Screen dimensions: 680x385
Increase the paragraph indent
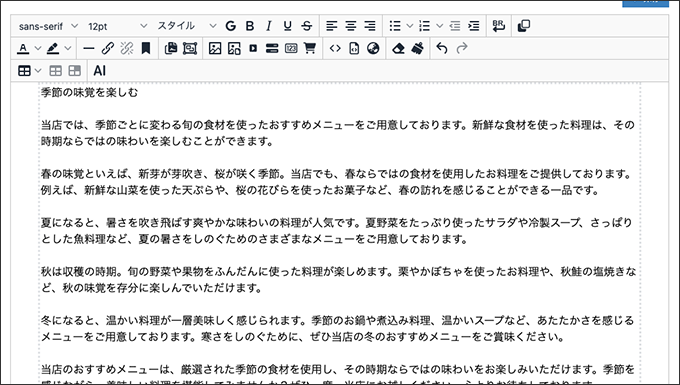point(474,26)
